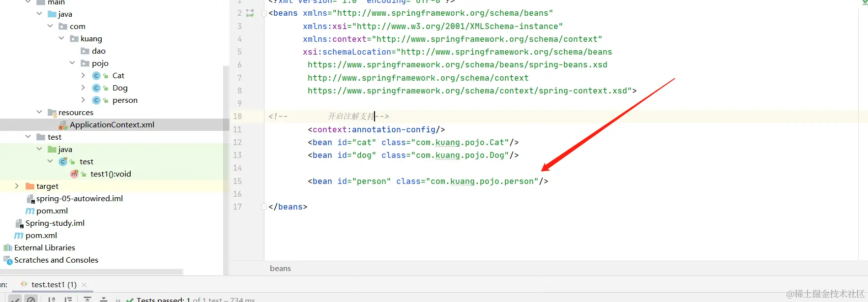868x302 pixels.
Task: Select test1():void method in the tree
Action: pyautogui.click(x=111, y=174)
